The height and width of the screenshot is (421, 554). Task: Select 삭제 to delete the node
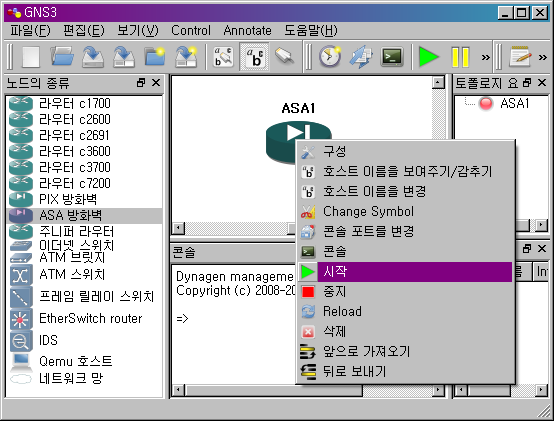pyautogui.click(x=405, y=332)
